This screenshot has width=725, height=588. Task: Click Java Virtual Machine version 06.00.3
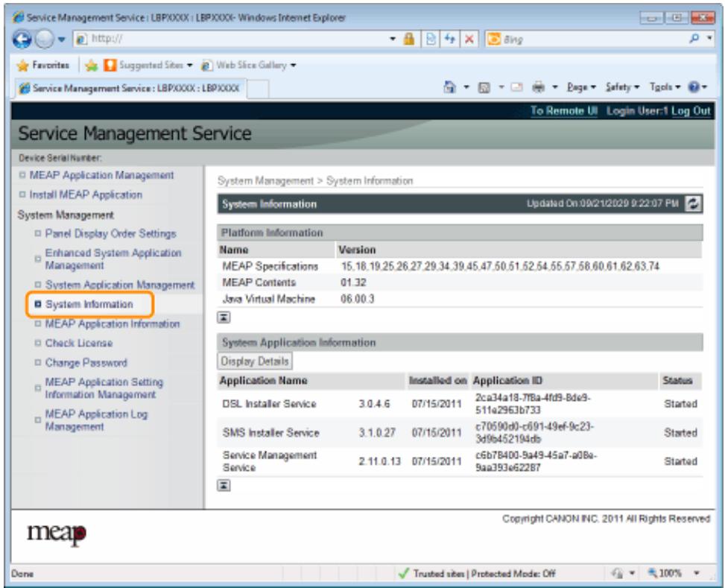(x=358, y=299)
